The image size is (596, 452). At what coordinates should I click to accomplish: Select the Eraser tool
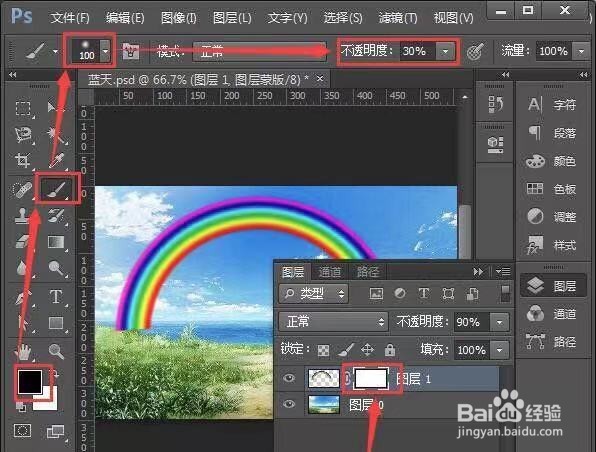point(23,242)
